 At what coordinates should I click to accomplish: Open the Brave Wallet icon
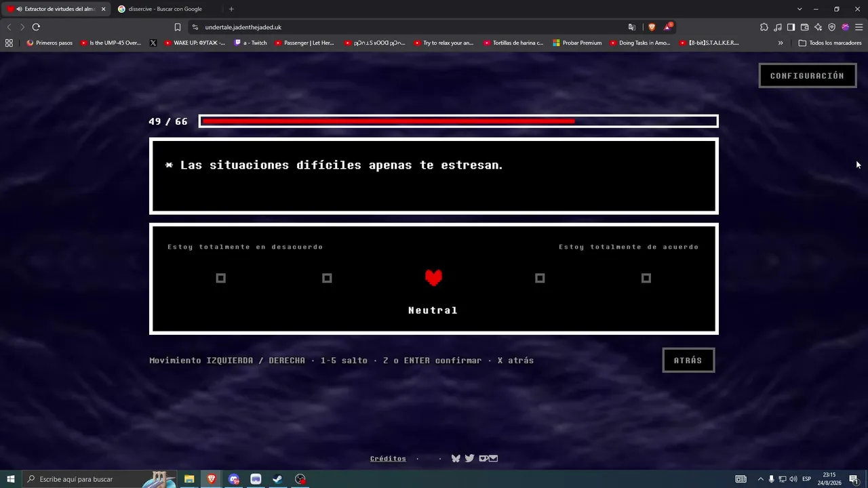point(804,27)
